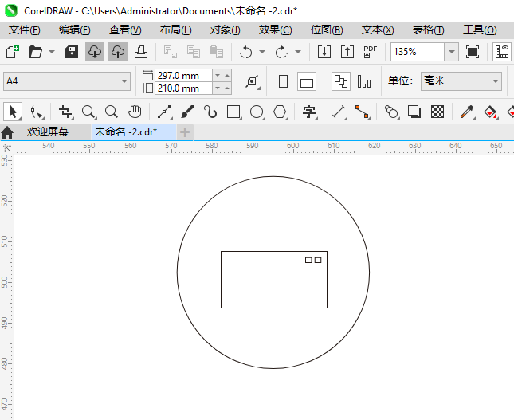Screen dimensions: 514x420
Task: Select the Interactive Fill tool
Action: pos(490,112)
